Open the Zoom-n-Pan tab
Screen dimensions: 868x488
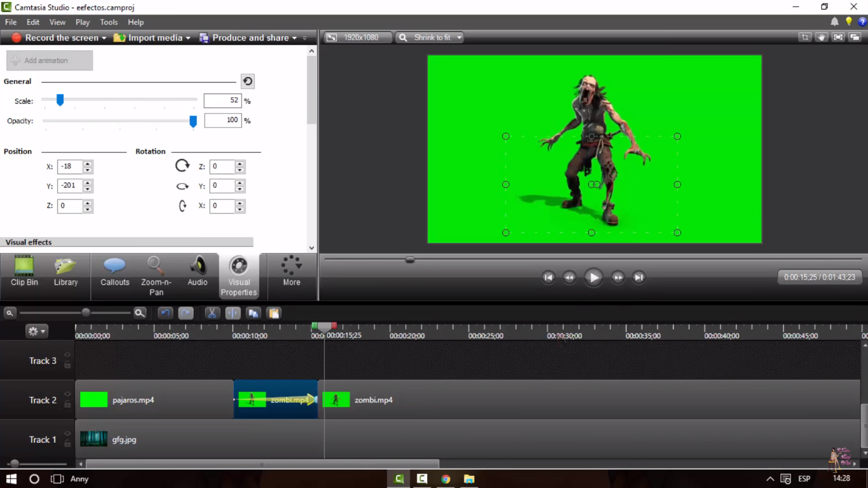(156, 276)
